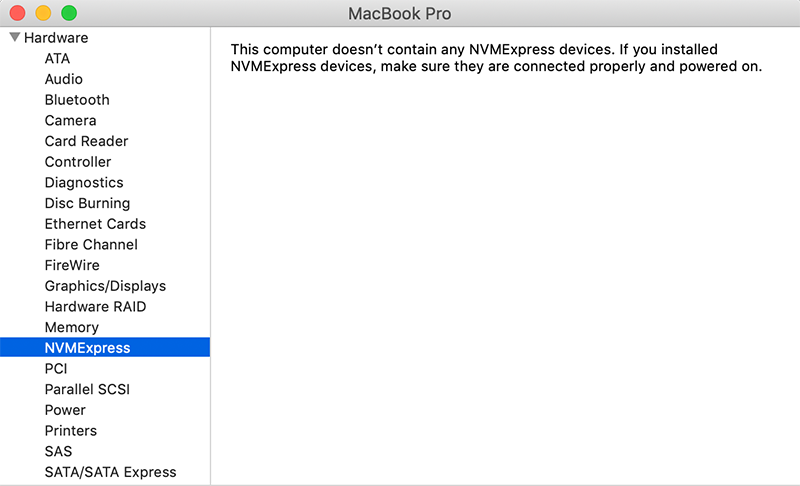Viewport: 800px width, 486px height.
Task: View SATA/SATA Express details
Action: (110, 472)
